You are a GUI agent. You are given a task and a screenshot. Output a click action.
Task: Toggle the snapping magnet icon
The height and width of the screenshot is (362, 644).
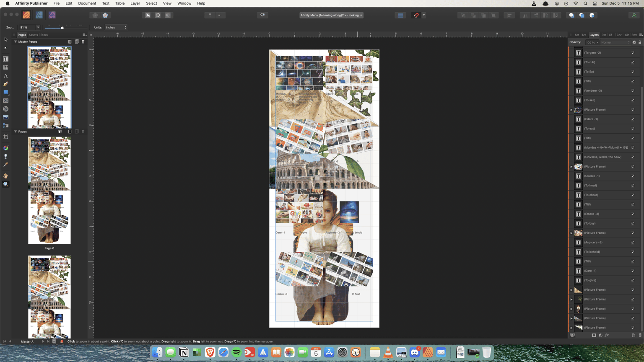click(416, 15)
